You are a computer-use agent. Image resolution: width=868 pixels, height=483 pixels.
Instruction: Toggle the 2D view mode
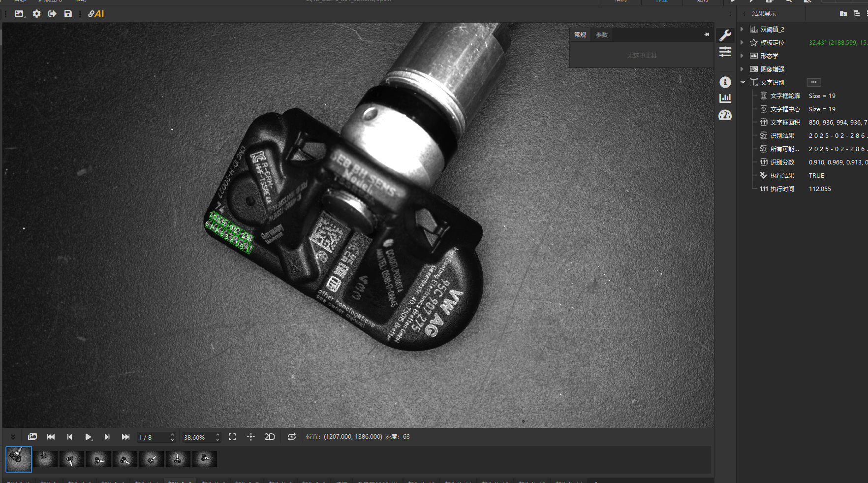pos(270,437)
